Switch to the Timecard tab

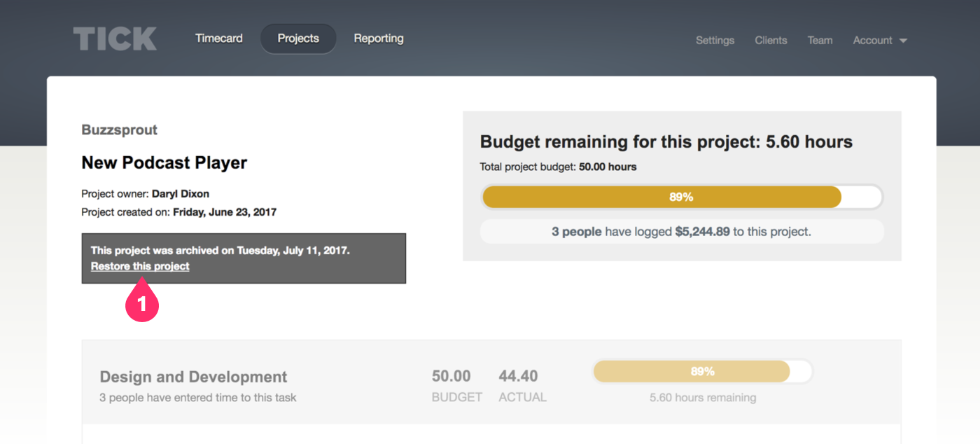(219, 38)
